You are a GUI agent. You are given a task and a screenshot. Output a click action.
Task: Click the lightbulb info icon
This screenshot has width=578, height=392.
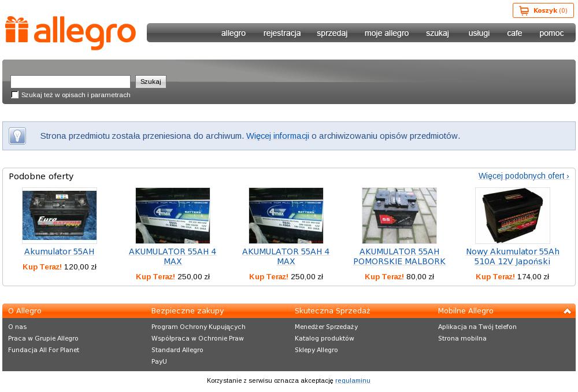tap(17, 136)
